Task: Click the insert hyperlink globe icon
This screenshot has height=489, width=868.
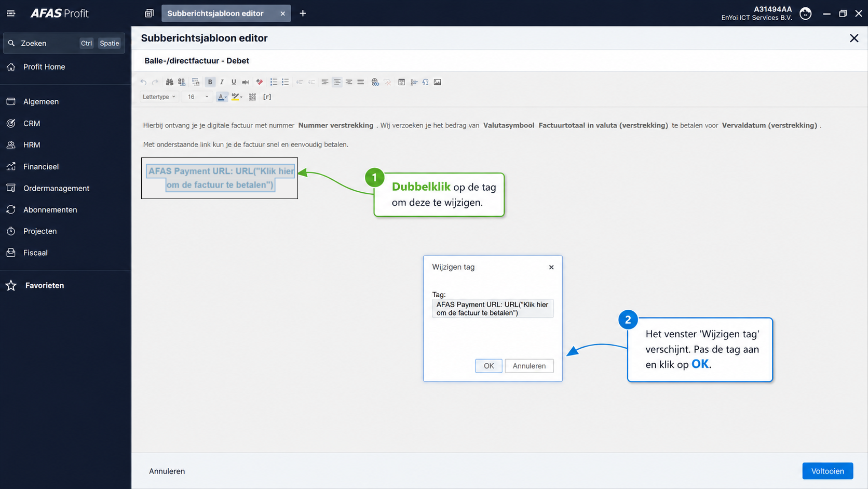Action: (375, 82)
